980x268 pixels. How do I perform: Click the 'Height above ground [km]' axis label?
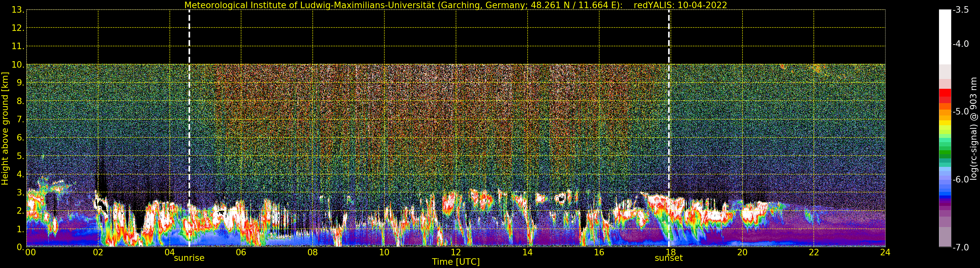5,128
